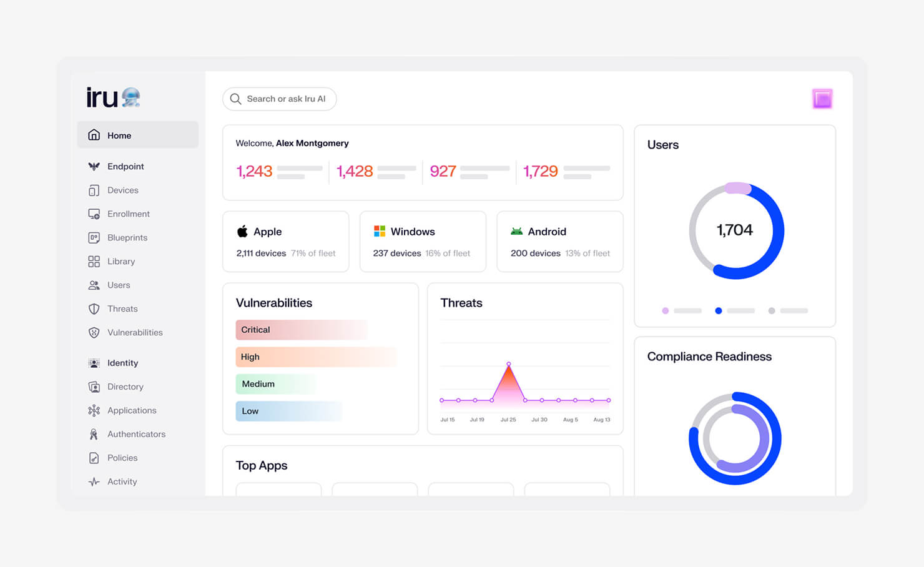The width and height of the screenshot is (924, 567).
Task: Click the Policies document icon
Action: (x=94, y=458)
